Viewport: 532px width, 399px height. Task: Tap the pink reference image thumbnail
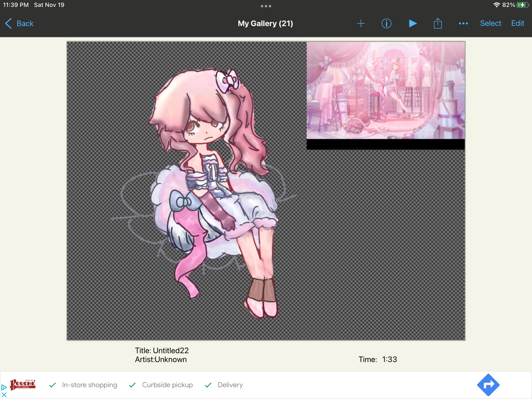[385, 90]
